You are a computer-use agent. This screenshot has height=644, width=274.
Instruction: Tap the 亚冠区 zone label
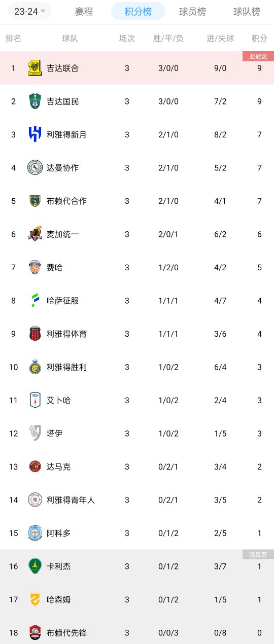click(258, 56)
